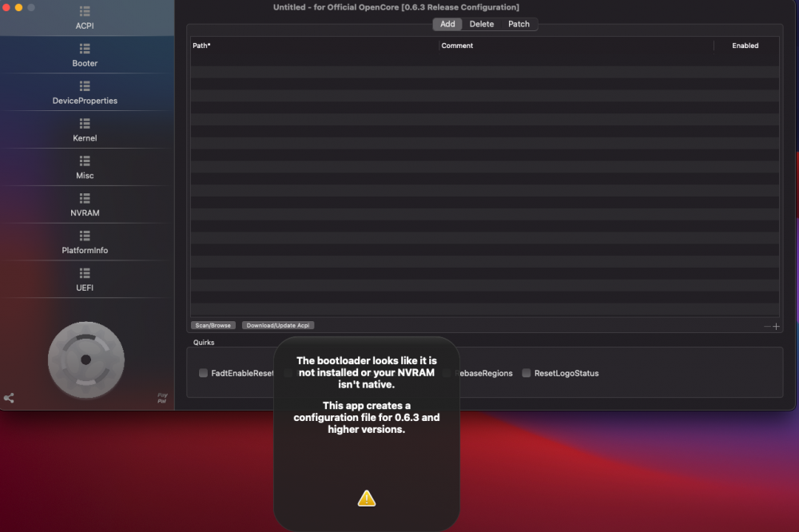Open the Kernel section in sidebar
Viewport: 799px width, 532px height.
tap(85, 130)
